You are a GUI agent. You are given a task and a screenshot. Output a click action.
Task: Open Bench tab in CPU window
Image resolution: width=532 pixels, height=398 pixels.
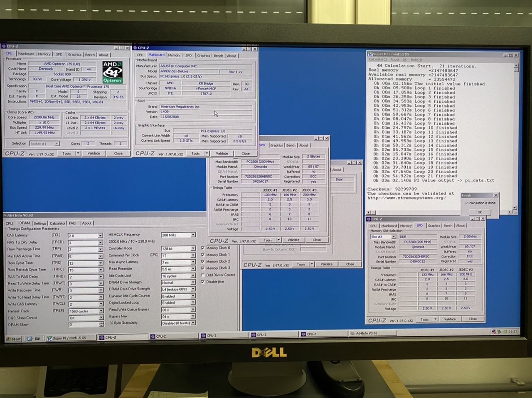(90, 54)
